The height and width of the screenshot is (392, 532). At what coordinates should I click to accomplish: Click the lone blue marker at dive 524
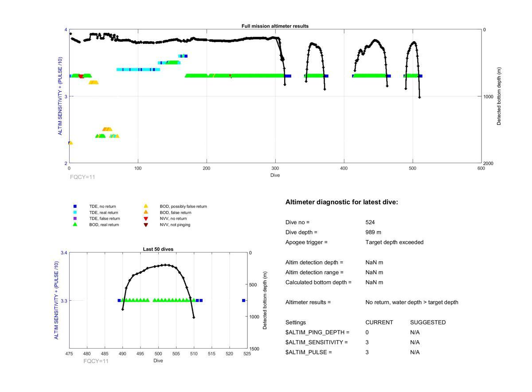coord(244,301)
